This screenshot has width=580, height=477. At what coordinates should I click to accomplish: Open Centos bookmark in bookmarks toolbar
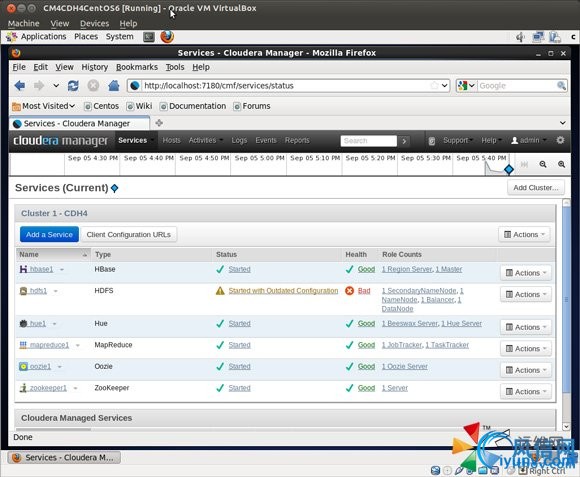coord(102,106)
